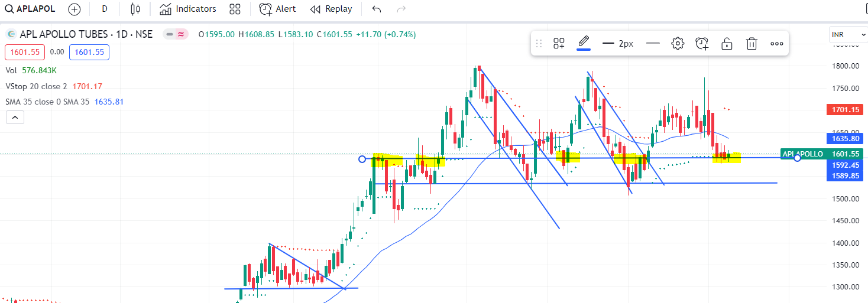Open indicator templates grid icon
Viewport: 868px width, 303px height.
[x=235, y=9]
